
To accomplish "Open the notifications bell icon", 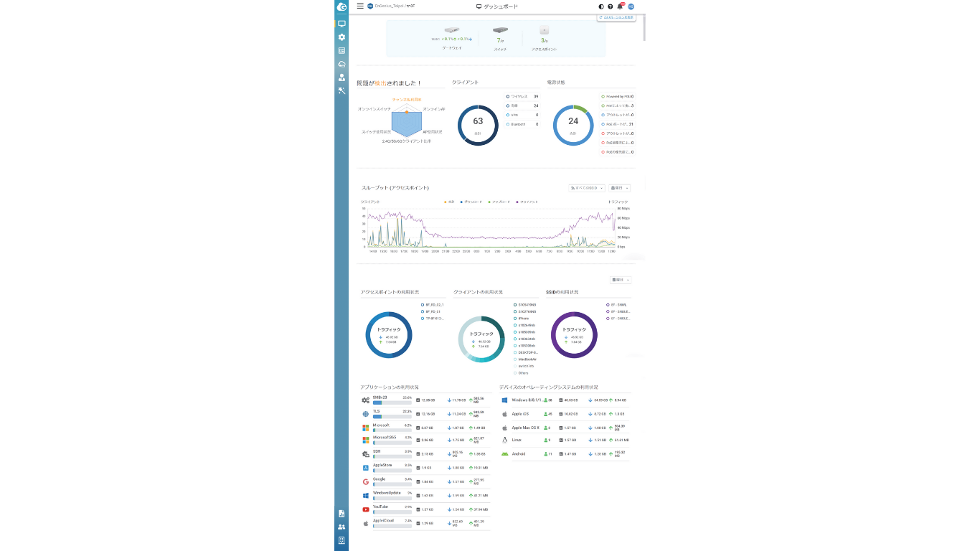I will pos(618,6).
